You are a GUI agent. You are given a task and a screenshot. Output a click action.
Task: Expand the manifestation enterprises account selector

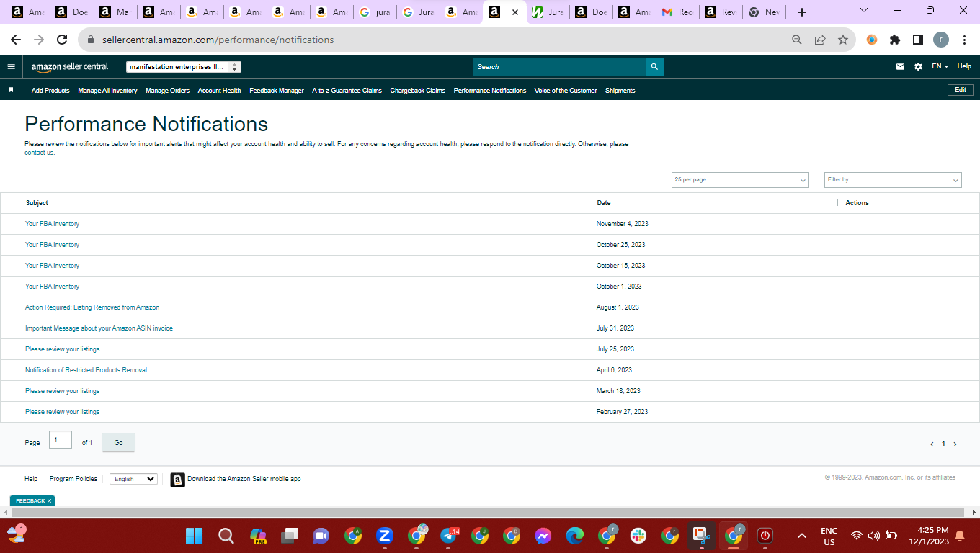[x=184, y=67]
